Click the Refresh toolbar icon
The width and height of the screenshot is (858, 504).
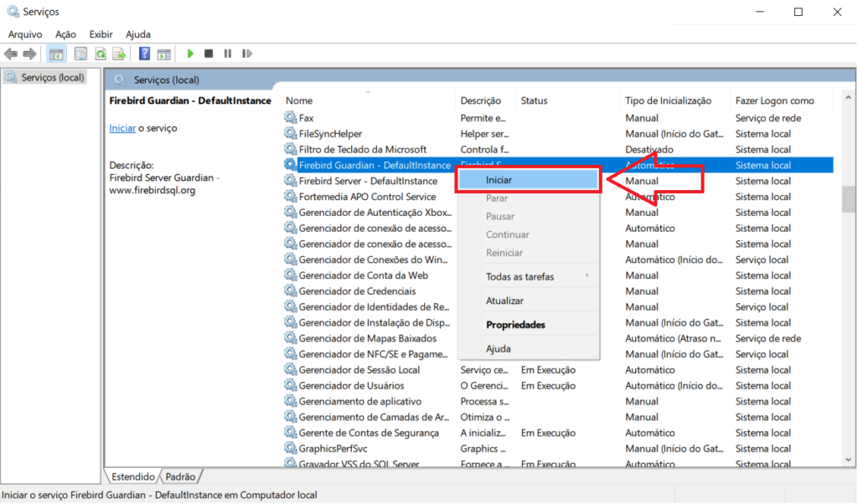click(101, 54)
